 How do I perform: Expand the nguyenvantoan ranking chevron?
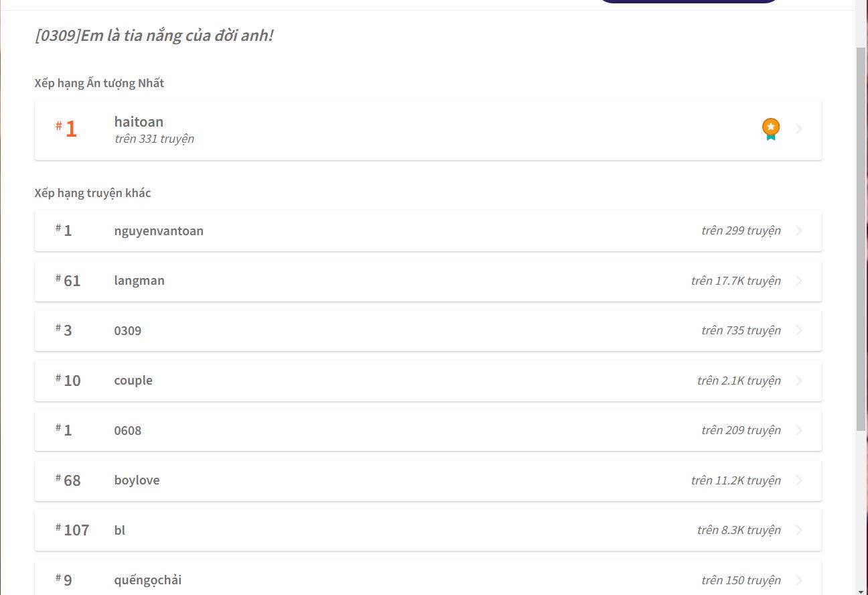point(798,230)
